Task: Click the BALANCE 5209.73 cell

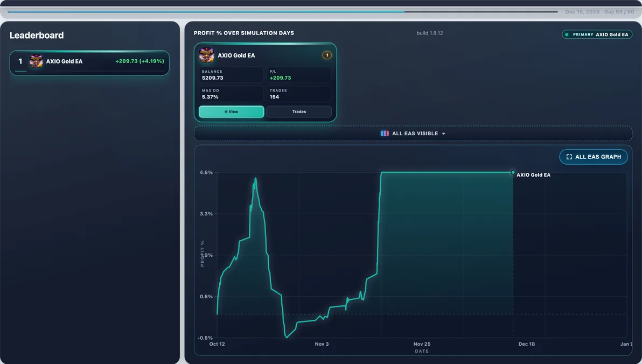Action: tap(232, 75)
